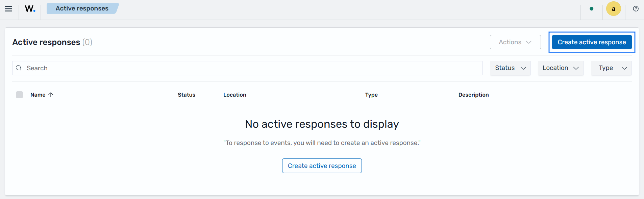
Task: Click the search magnifier icon
Action: pyautogui.click(x=19, y=68)
